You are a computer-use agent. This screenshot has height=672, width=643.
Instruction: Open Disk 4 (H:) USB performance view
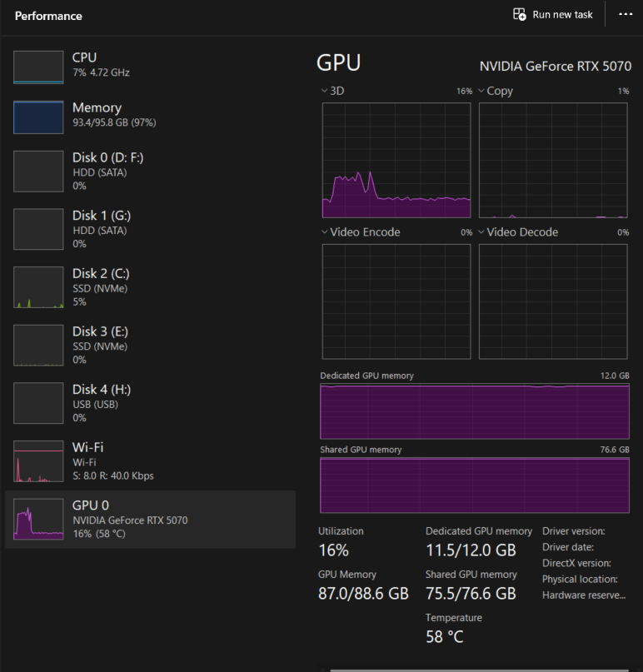tap(150, 403)
